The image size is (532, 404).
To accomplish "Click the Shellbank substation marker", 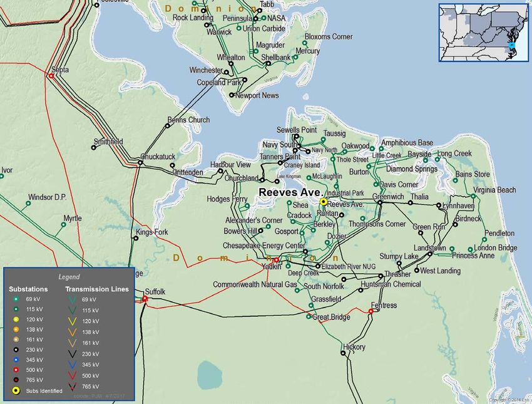I will [268, 63].
